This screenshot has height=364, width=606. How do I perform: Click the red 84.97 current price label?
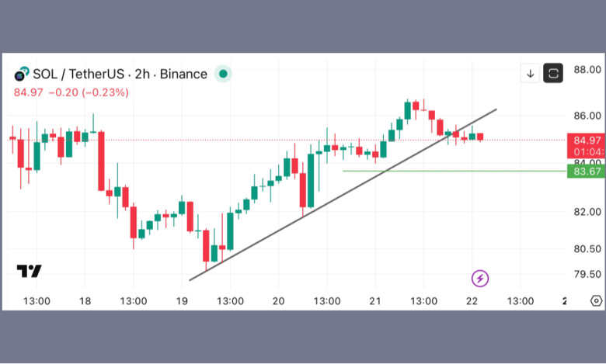click(586, 140)
